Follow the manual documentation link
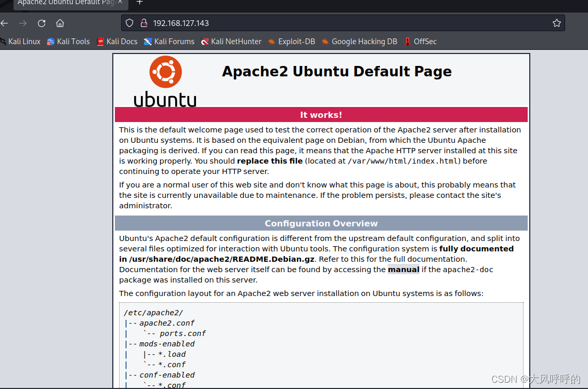588x389 pixels. click(x=403, y=270)
